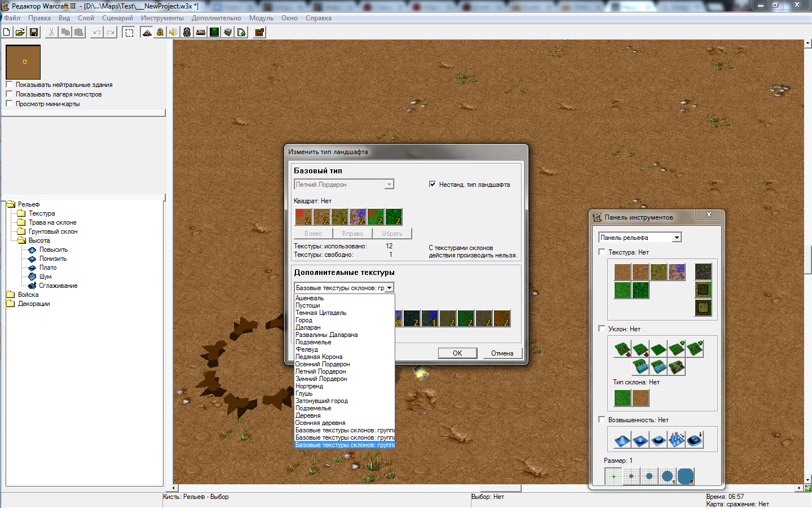Collapse the 'Рельеф' tree folder
This screenshot has height=508, width=812.
[x=11, y=204]
